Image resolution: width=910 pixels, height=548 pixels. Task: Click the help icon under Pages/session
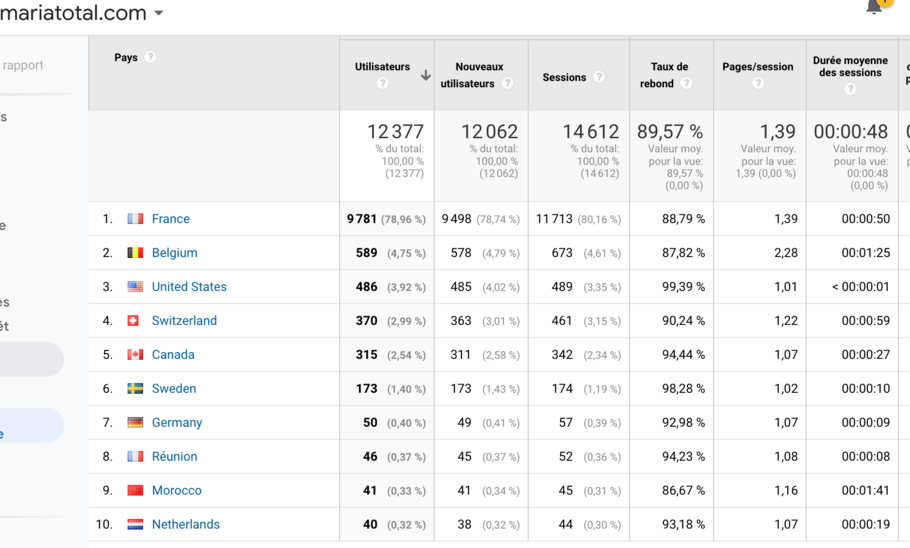(x=757, y=84)
